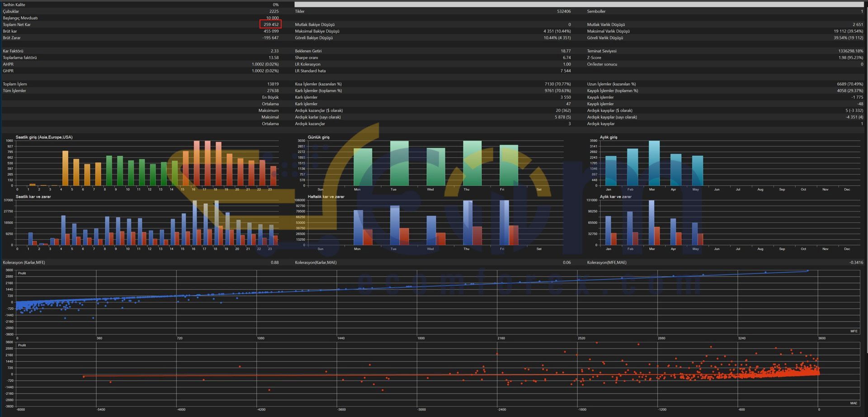Select the 'Toplarlama faktörü' value '13.58'
This screenshot has height=417, width=868.
(274, 58)
